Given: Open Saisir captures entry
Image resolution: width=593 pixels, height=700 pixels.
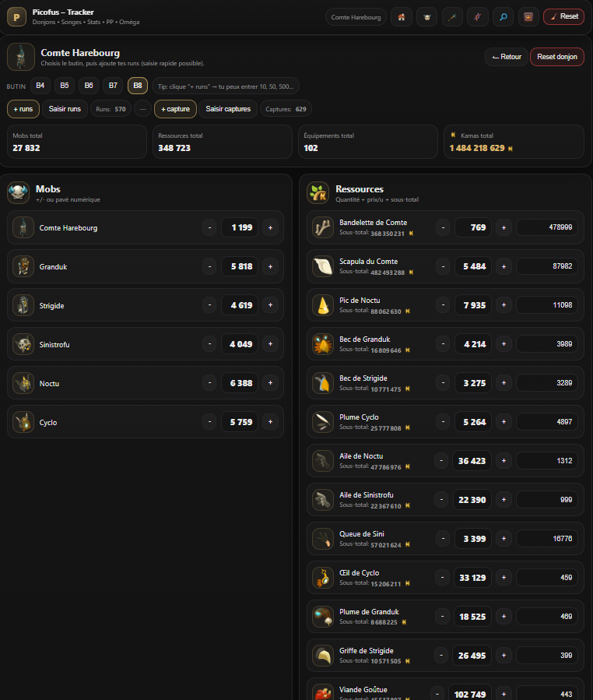Looking at the screenshot, I should point(228,109).
